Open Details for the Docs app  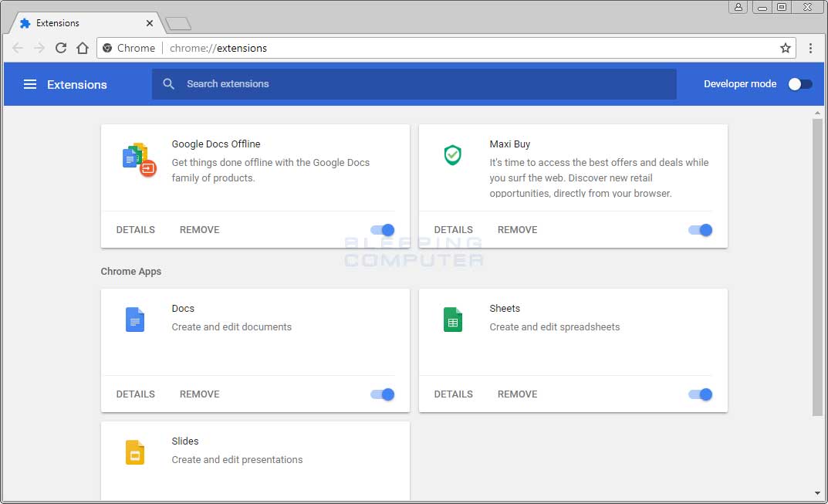tap(136, 394)
